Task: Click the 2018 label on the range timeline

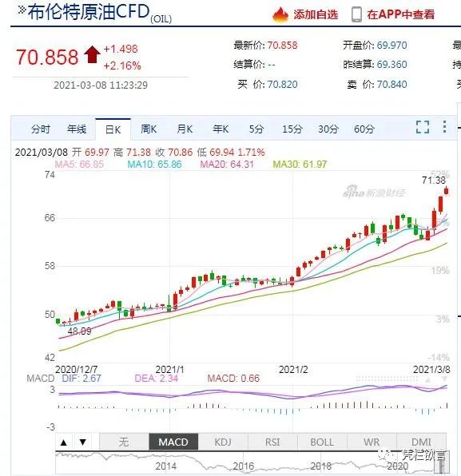Action: [321, 466]
